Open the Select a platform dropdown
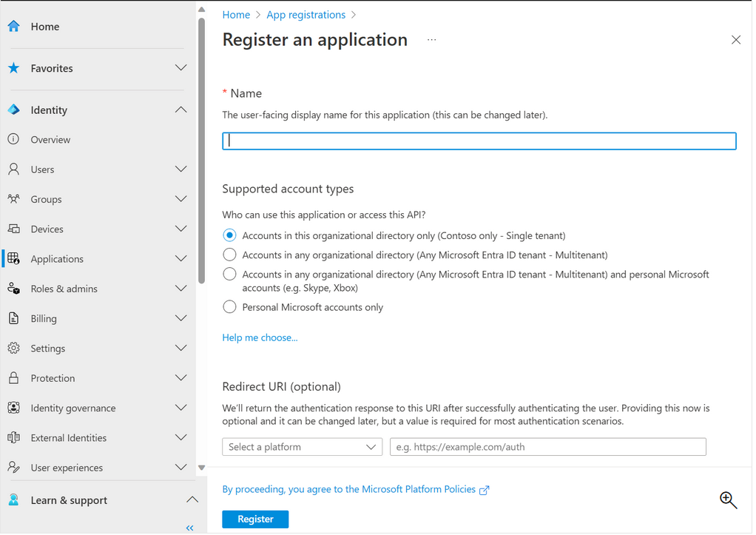Image resolution: width=756 pixels, height=535 pixels. click(302, 447)
